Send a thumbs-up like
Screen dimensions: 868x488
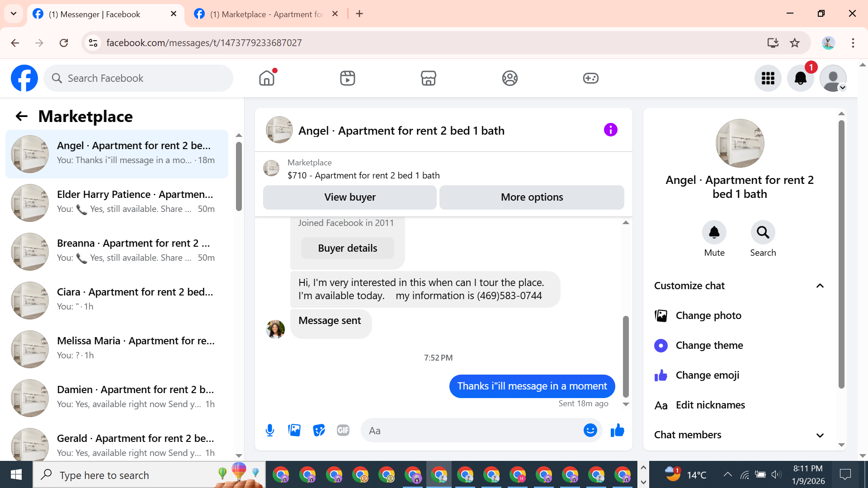617,430
